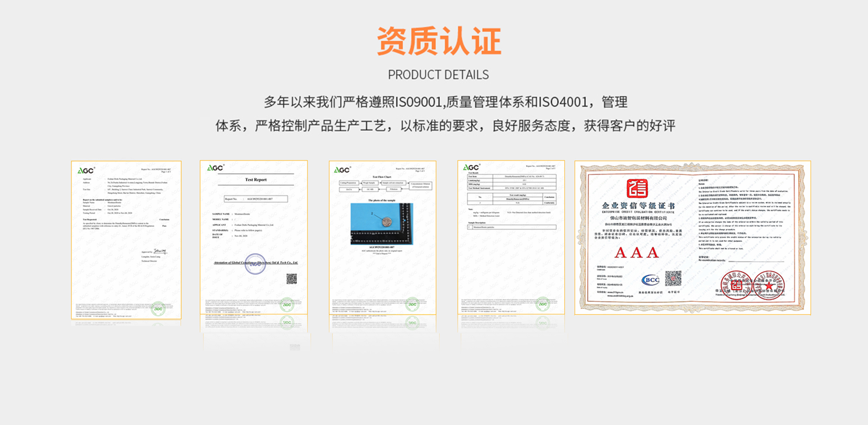The height and width of the screenshot is (425, 868).
Task: Click the QR code beside the BCC logo
Action: [x=673, y=279]
